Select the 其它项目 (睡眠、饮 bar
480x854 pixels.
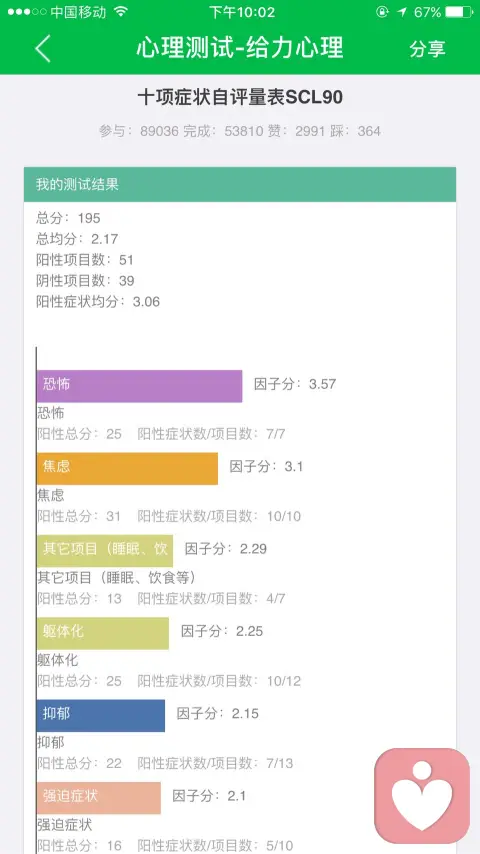105,551
